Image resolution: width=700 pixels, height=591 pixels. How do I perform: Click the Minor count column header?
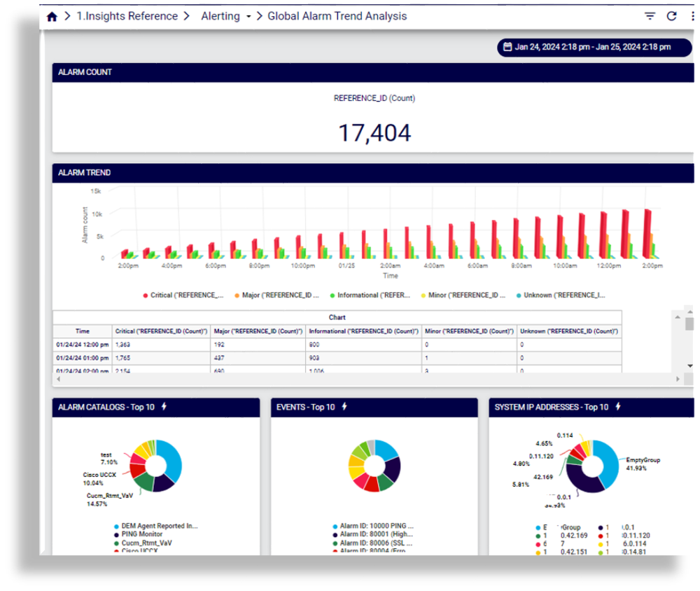[469, 331]
